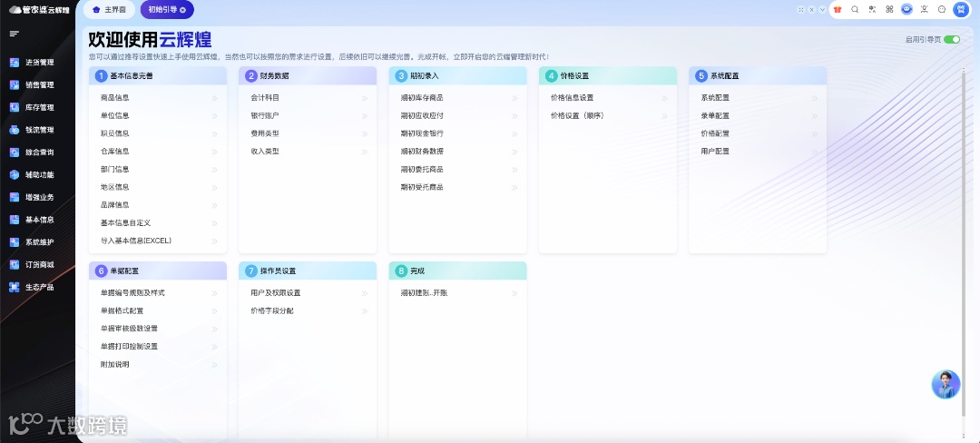Open the 生态产品 sidebar module
The height and width of the screenshot is (443, 980).
[x=32, y=288]
